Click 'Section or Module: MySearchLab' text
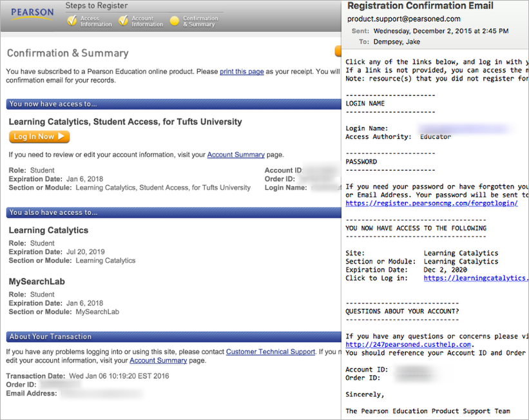This screenshot has height=420, width=529. pyautogui.click(x=64, y=312)
